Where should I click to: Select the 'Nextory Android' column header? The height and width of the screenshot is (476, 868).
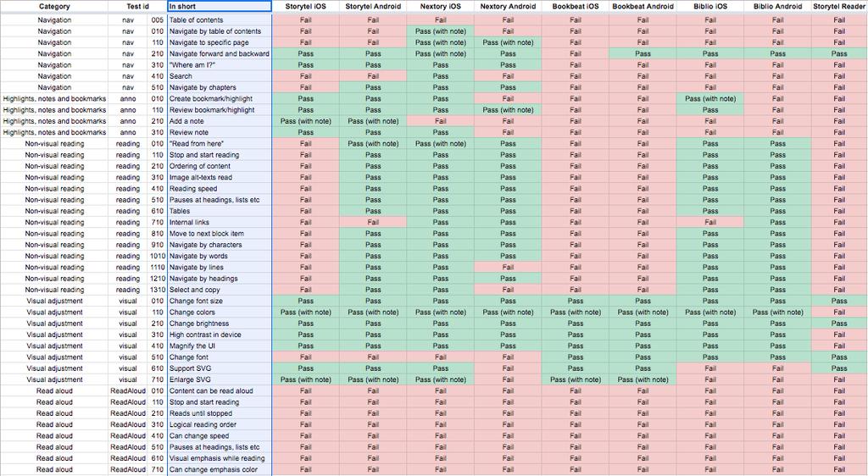click(x=509, y=7)
